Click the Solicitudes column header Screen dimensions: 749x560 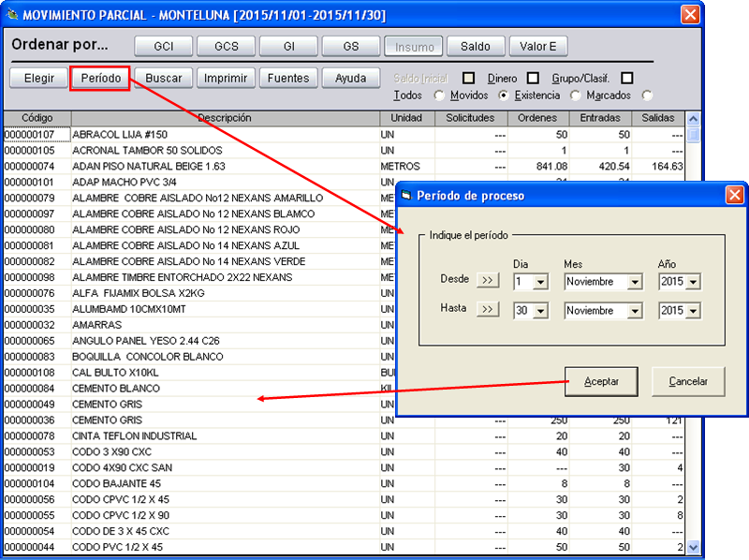pos(471,118)
